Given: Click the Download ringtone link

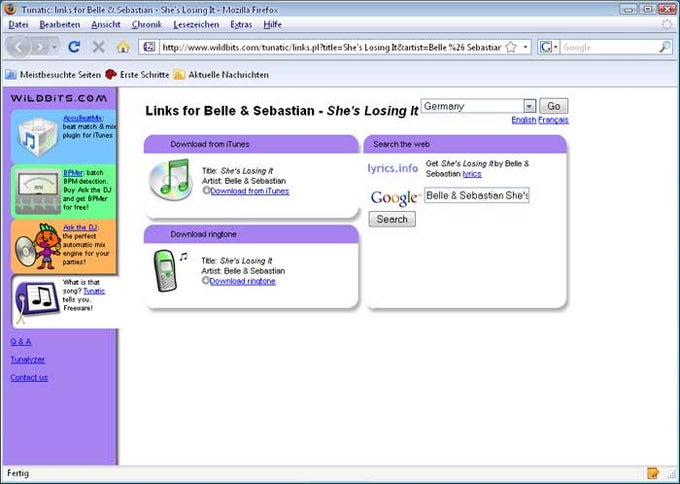Looking at the screenshot, I should [242, 281].
